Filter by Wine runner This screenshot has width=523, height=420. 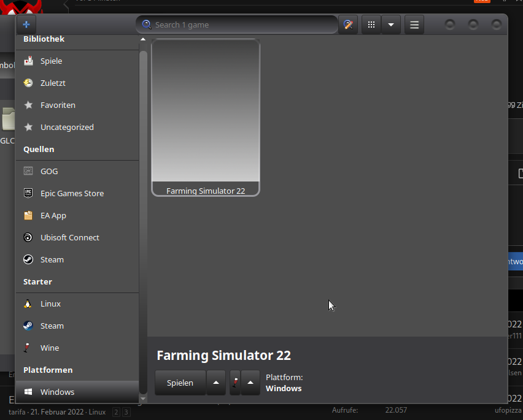point(77,348)
